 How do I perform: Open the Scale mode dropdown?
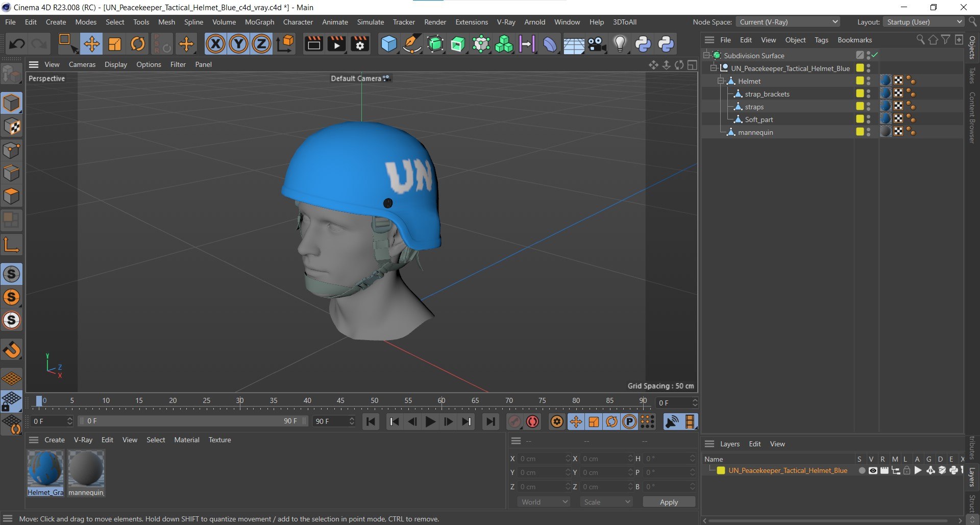coord(606,502)
